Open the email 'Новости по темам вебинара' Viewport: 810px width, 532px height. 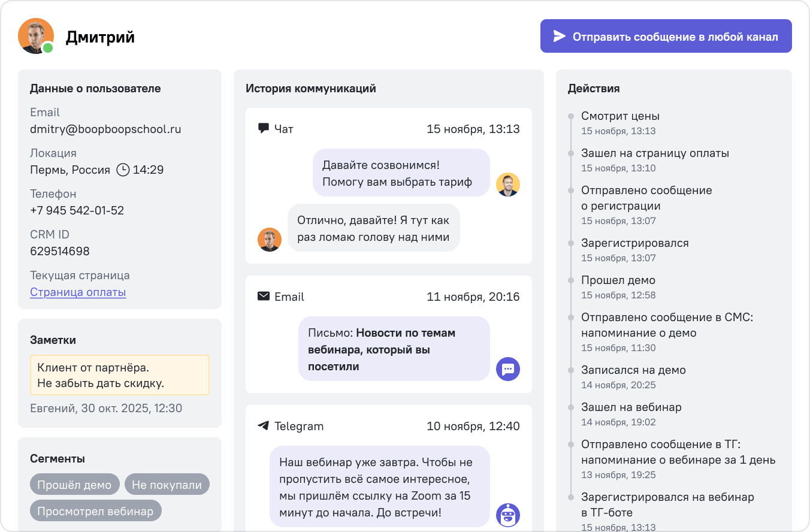(x=394, y=349)
